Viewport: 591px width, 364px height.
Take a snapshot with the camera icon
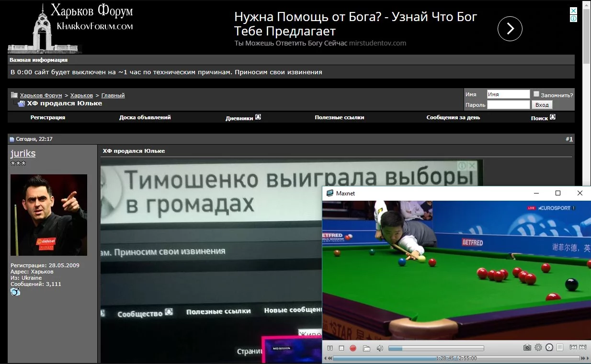(527, 348)
